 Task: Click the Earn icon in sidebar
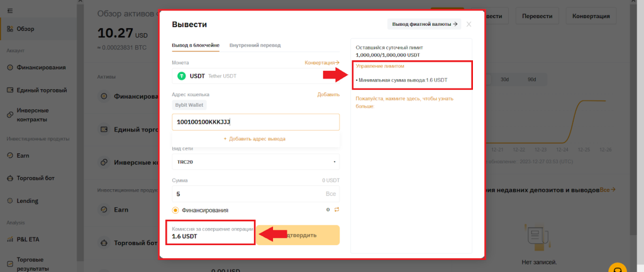point(10,156)
